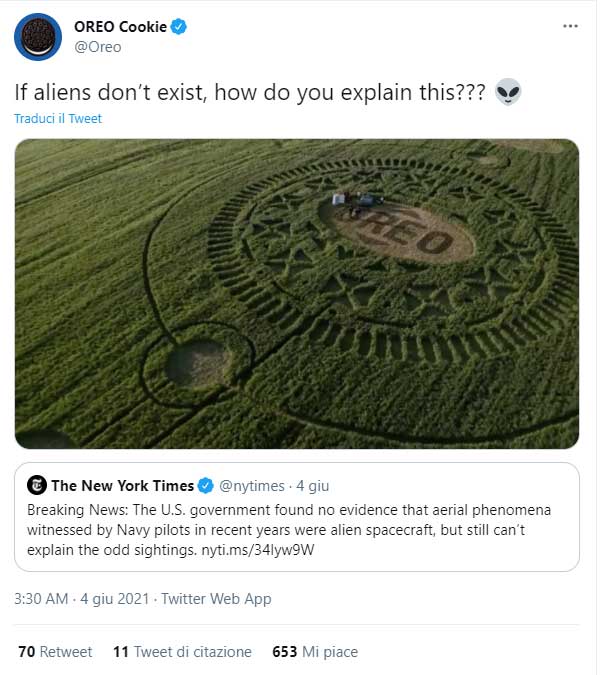The width and height of the screenshot is (600, 675).
Task: Click The New York Times account name
Action: tap(122, 486)
